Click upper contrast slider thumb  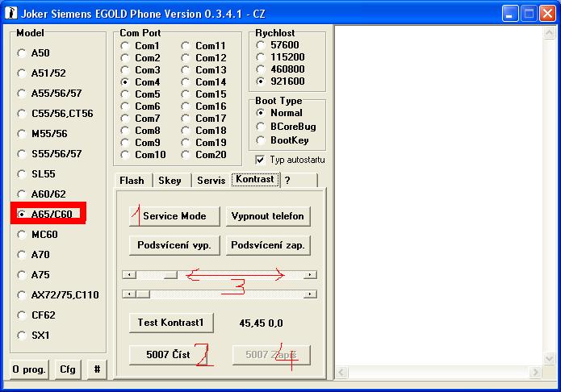coord(170,275)
